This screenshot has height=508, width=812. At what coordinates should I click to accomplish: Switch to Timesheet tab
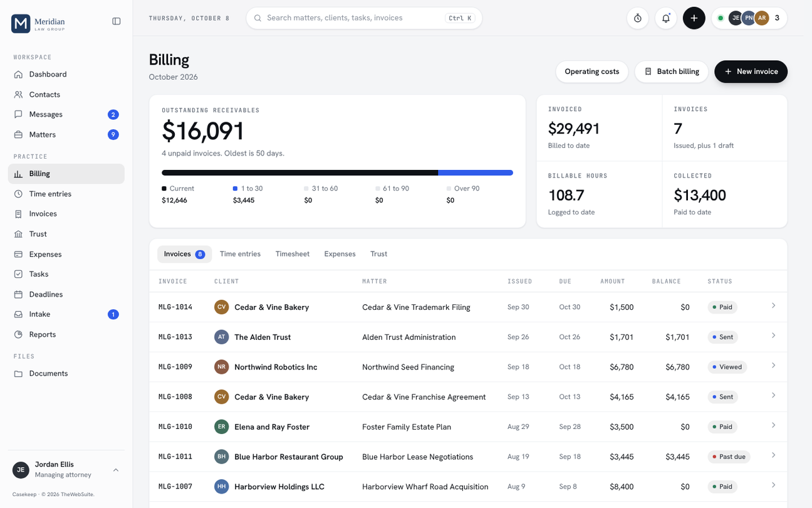[x=293, y=254]
